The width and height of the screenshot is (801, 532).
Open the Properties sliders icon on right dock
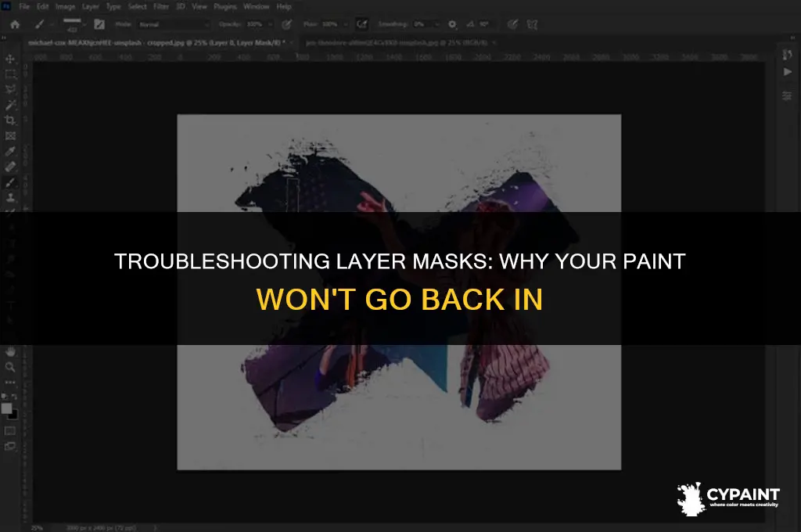[787, 95]
